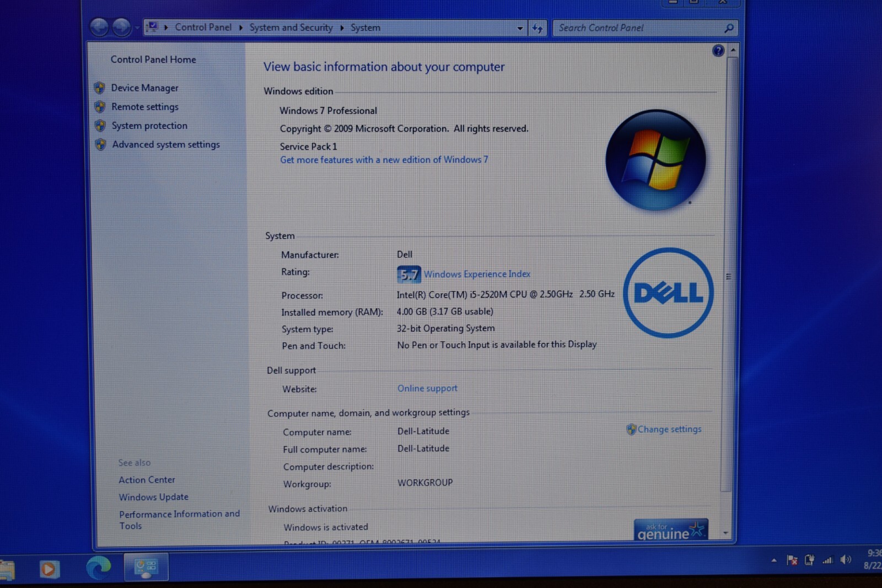Click the System protection shield icon
The image size is (882, 588).
[100, 126]
